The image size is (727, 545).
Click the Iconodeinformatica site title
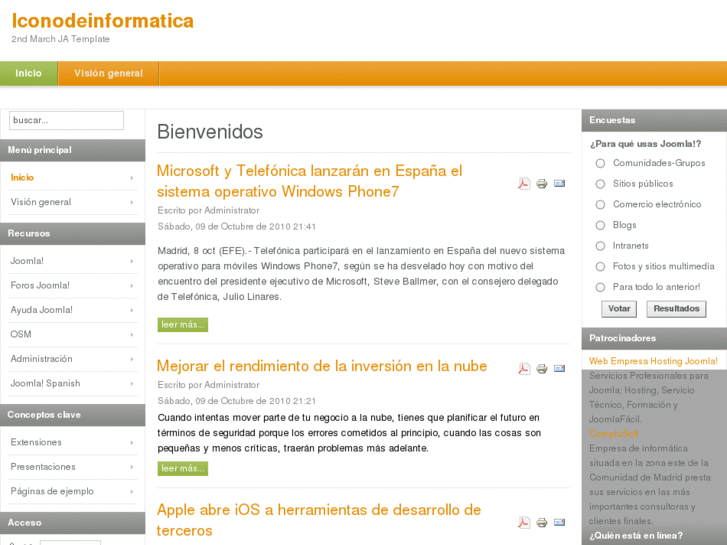click(x=102, y=21)
